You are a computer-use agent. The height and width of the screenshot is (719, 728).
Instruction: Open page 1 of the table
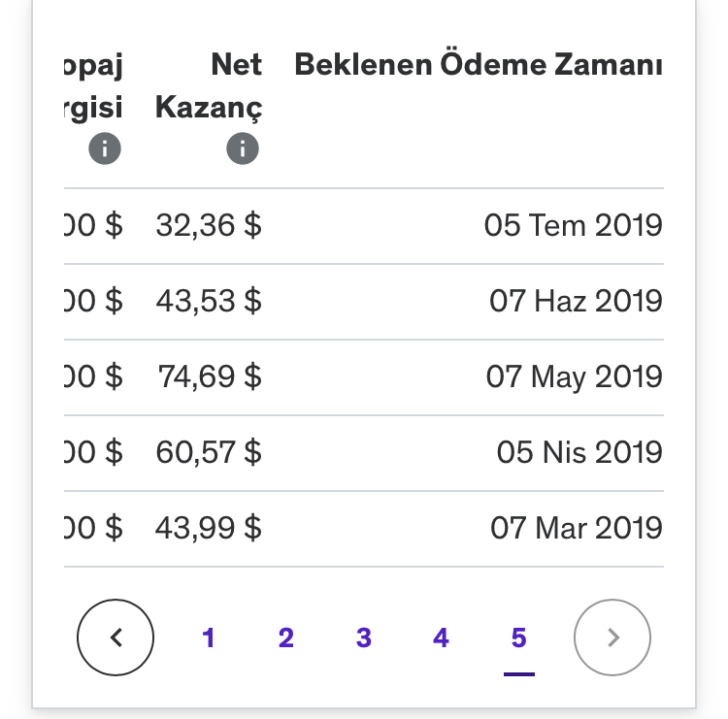209,637
